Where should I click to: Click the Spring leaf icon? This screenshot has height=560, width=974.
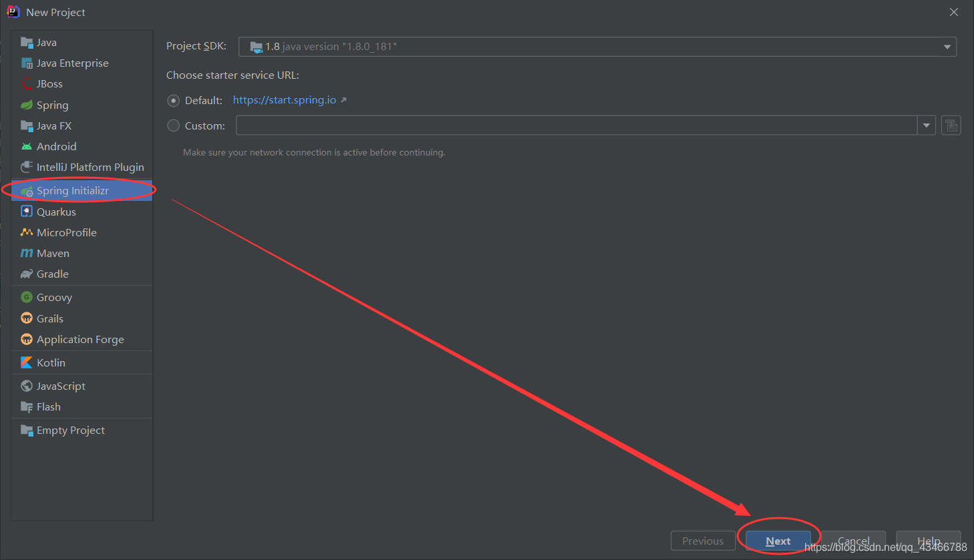pos(27,105)
